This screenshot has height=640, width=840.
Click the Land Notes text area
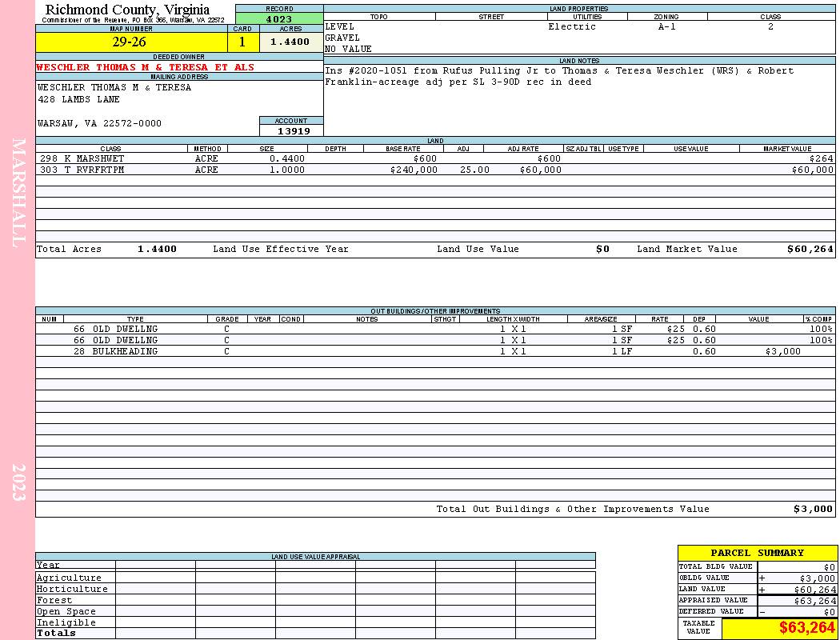point(580,100)
